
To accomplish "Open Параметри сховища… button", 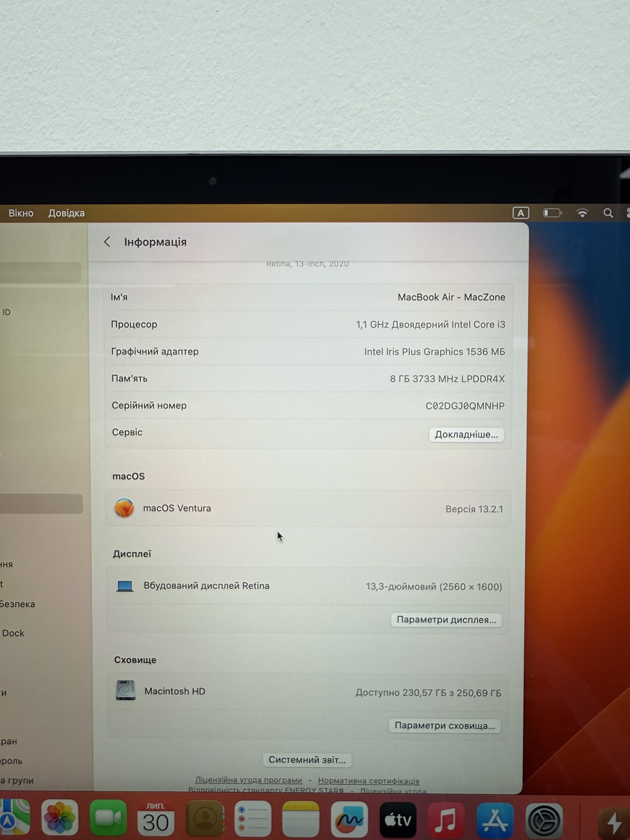I will [445, 726].
